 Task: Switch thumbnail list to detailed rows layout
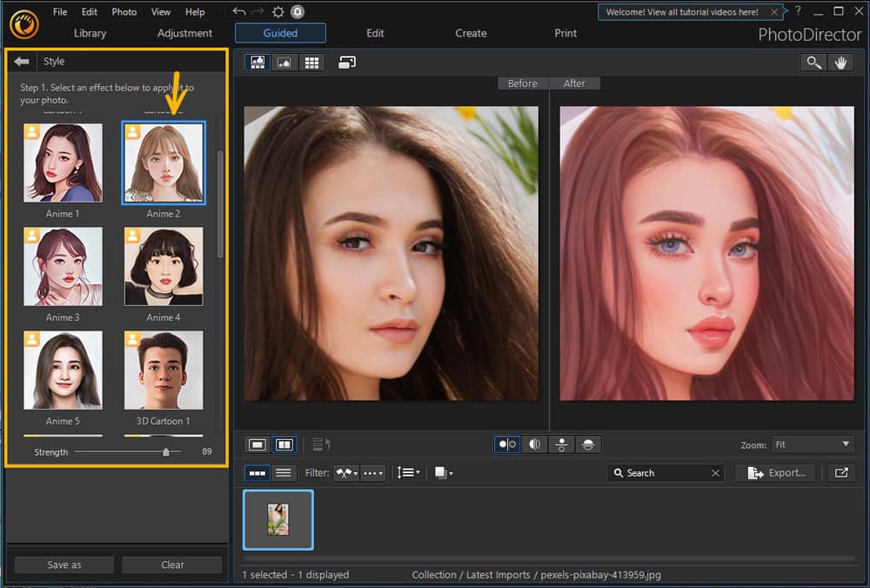[284, 472]
